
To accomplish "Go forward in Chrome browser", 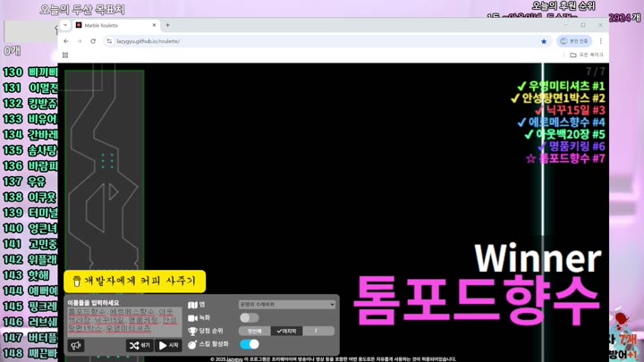I will pos(80,41).
